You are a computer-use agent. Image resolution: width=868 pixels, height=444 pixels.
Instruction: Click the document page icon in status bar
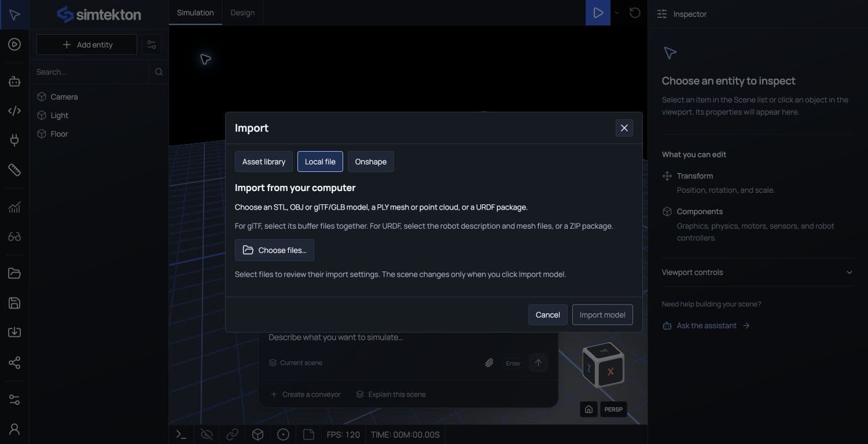(x=308, y=434)
